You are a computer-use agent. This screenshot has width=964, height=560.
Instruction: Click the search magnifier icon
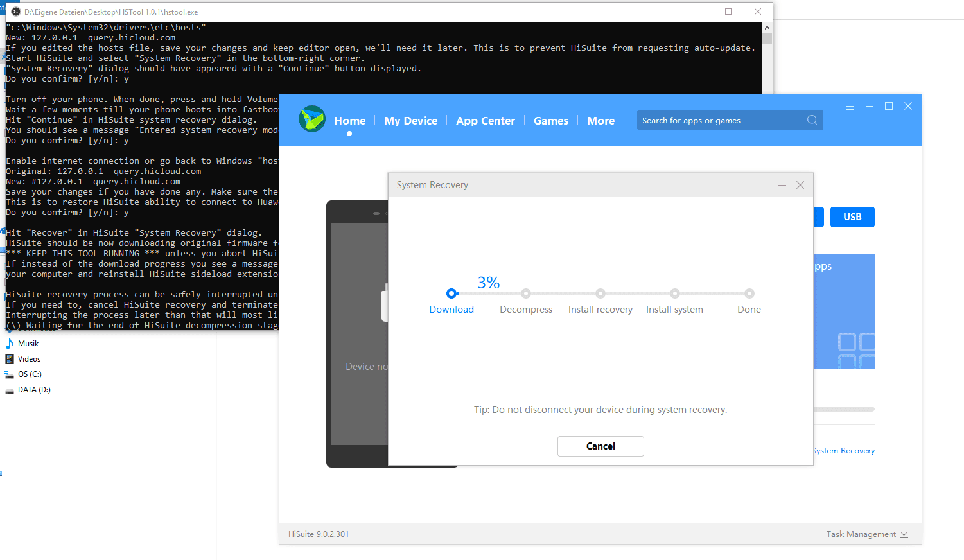click(x=812, y=120)
